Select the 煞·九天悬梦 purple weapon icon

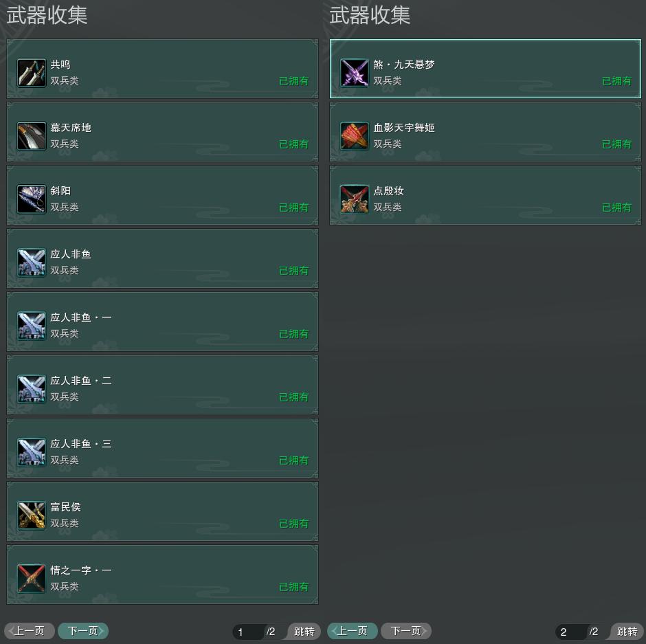tap(355, 73)
